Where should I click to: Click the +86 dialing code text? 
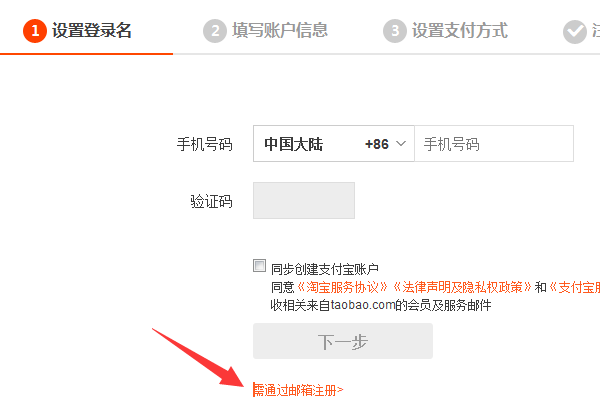(x=377, y=144)
